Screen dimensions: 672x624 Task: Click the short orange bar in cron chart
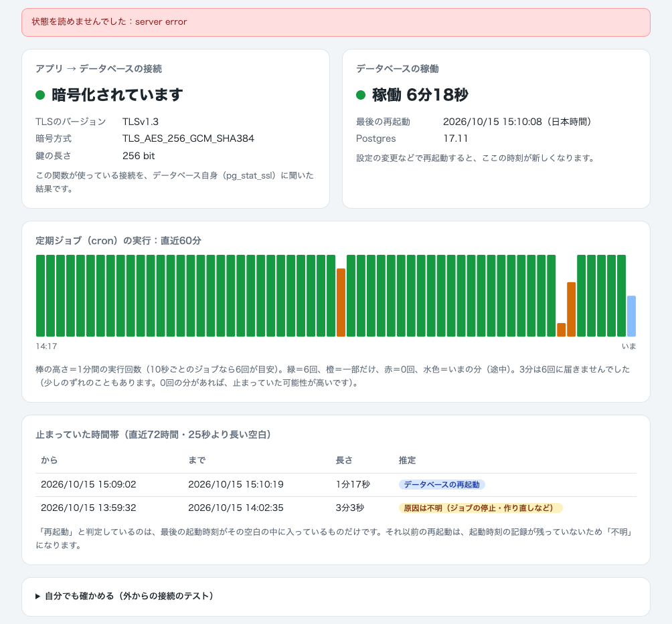pyautogui.click(x=561, y=330)
